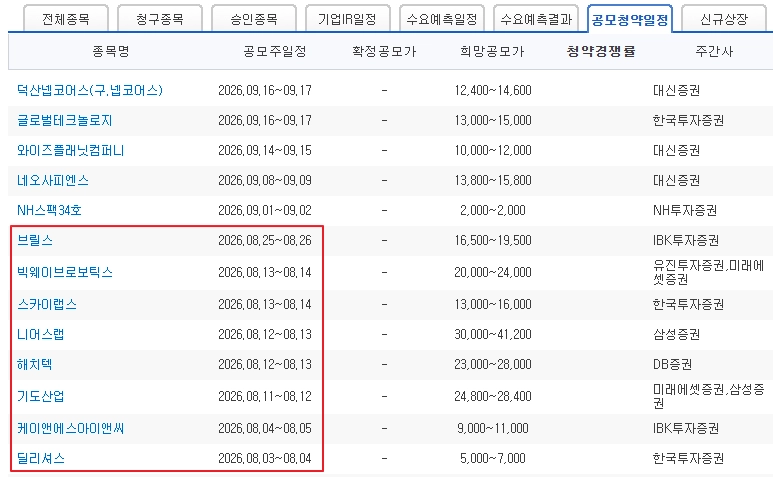The width and height of the screenshot is (773, 477).
Task: Click the 청약경쟁률 column header
Action: [601, 51]
